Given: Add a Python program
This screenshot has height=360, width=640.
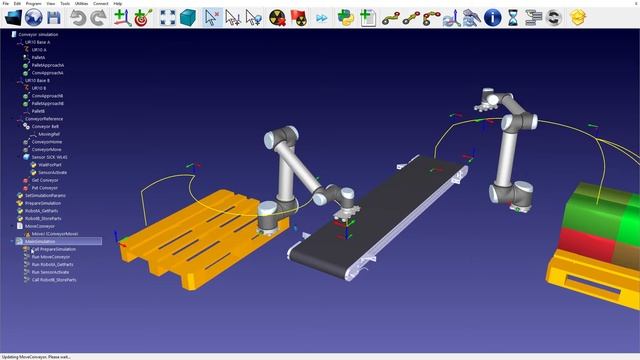Looking at the screenshot, I should coord(346,18).
